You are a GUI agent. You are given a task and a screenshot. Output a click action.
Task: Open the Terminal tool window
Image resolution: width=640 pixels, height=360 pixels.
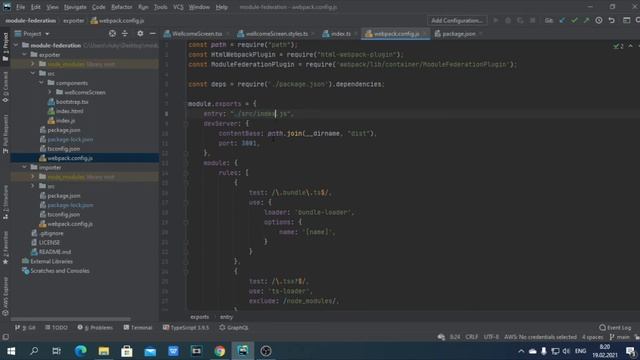point(138,327)
